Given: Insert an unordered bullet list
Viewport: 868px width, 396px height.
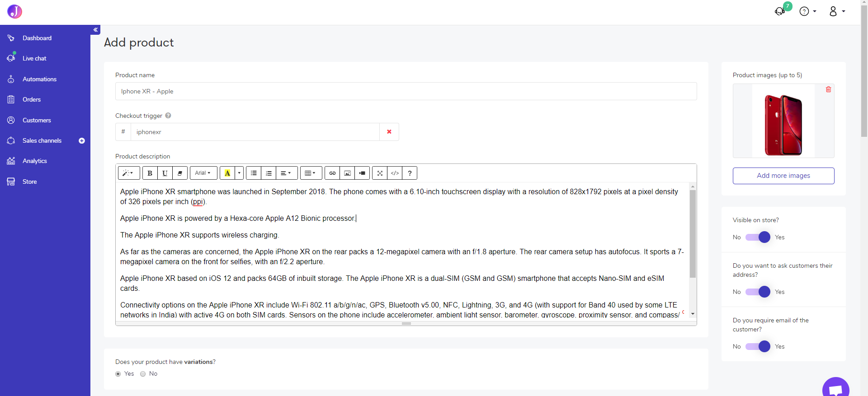Looking at the screenshot, I should coord(254,173).
